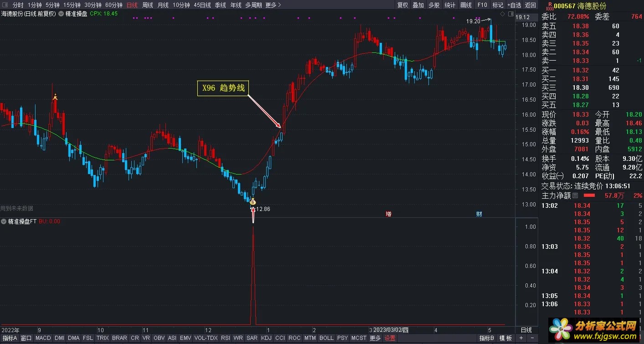Switch to 季线 quarterly chart
The image size is (644, 344).
tap(221, 5)
